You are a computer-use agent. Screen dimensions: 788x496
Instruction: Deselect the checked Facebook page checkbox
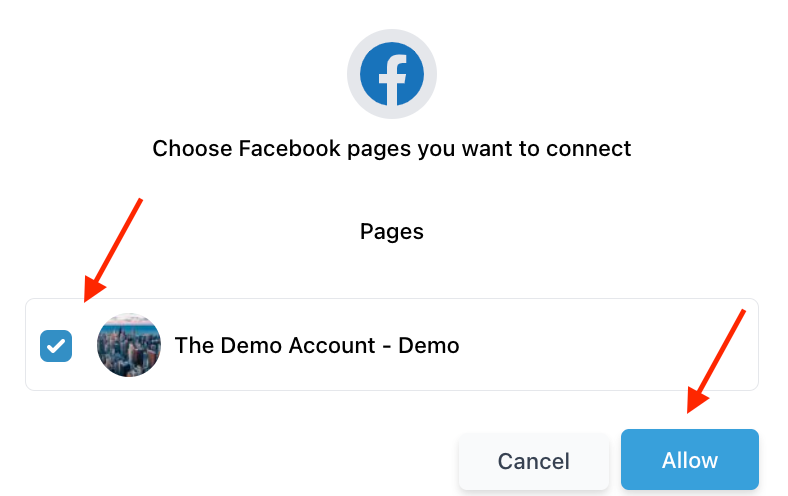(56, 346)
